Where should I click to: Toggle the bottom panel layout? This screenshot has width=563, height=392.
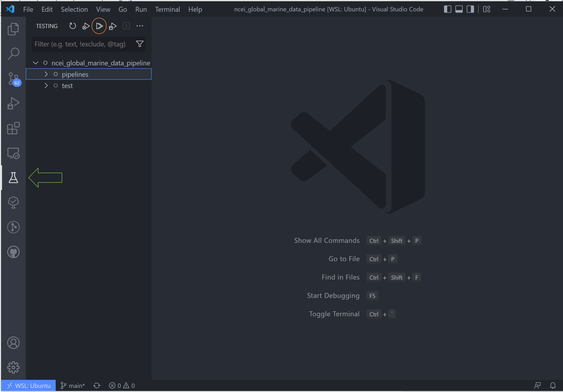click(459, 9)
